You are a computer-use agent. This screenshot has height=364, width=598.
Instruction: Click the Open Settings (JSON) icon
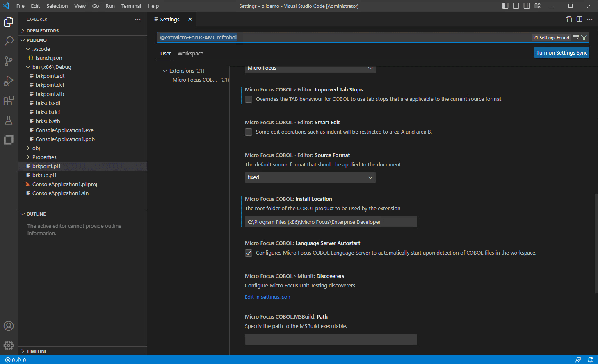568,19
